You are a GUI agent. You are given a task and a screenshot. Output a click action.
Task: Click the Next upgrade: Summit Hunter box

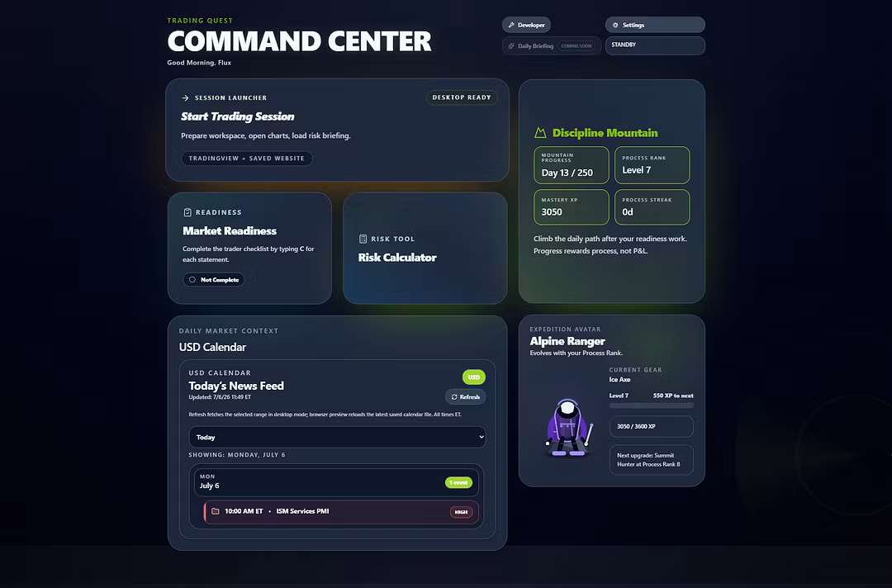[652, 460]
